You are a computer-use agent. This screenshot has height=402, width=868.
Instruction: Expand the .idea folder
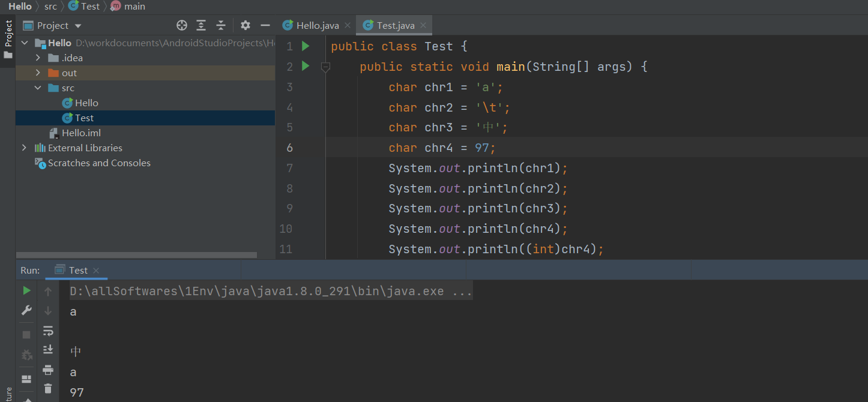click(x=38, y=58)
